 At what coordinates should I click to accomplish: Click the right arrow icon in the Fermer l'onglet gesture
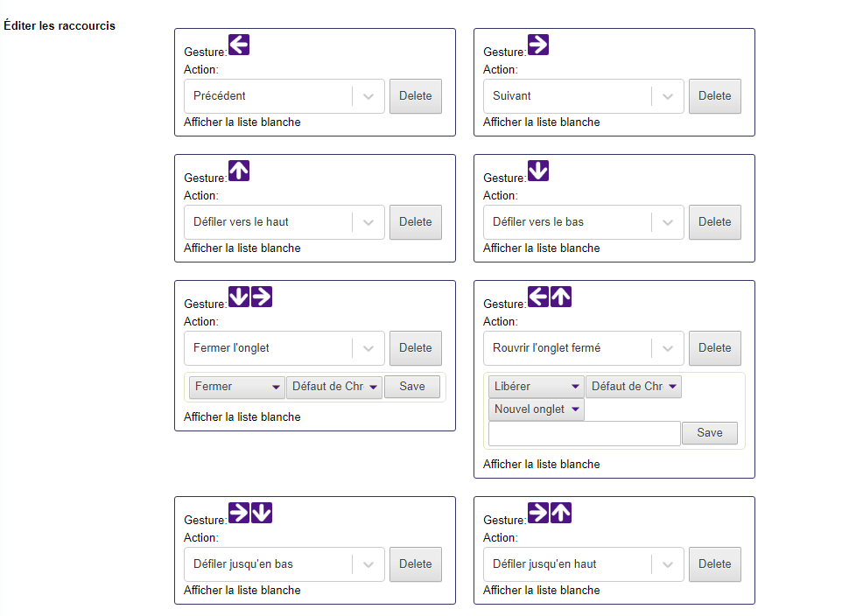(262, 297)
